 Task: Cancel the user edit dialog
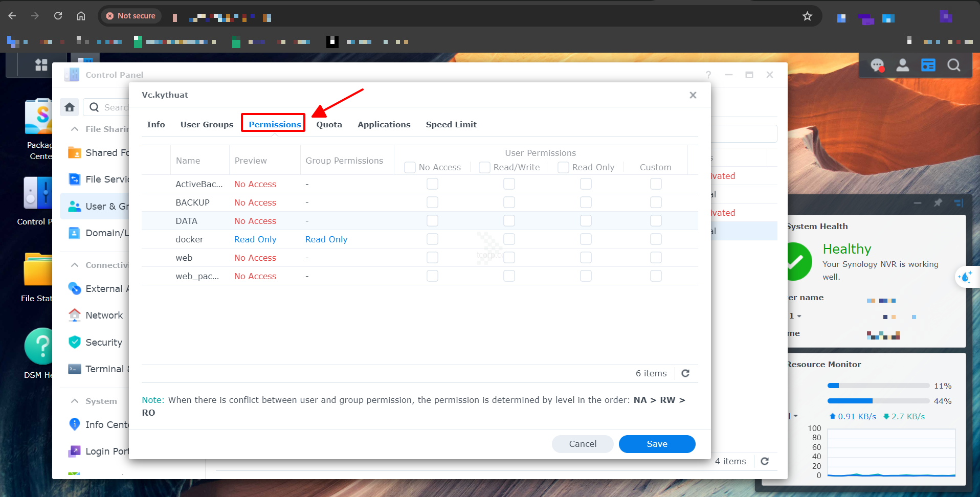click(x=583, y=444)
